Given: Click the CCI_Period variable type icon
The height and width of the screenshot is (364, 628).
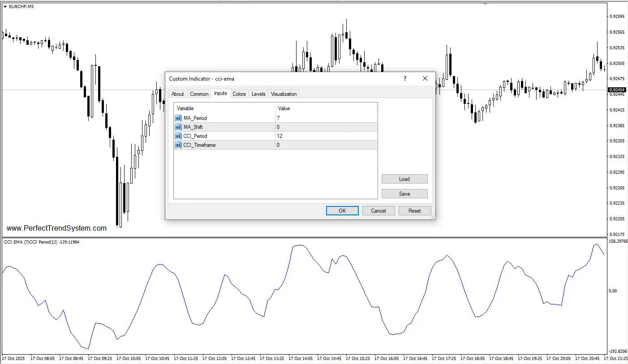Looking at the screenshot, I should [x=178, y=136].
